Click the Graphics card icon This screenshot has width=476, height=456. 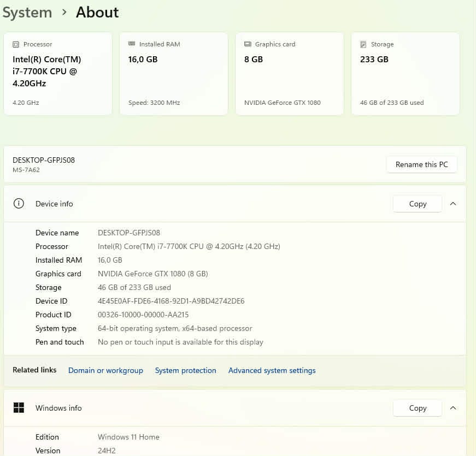248,44
